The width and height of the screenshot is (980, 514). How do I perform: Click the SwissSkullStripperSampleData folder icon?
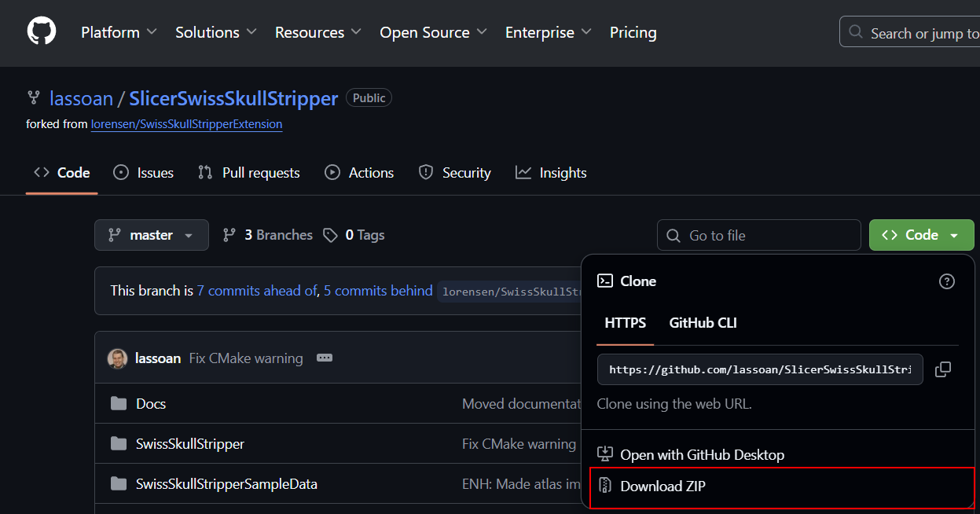point(119,484)
